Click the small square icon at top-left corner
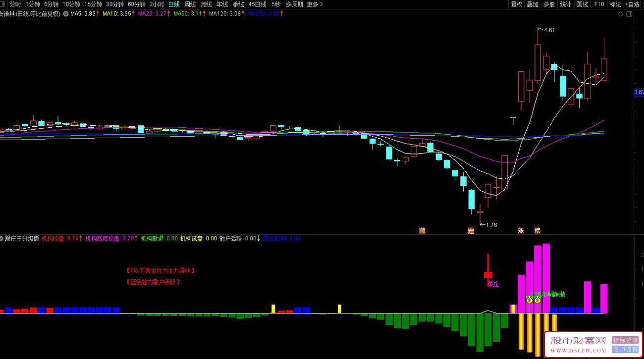 (x=3, y=4)
